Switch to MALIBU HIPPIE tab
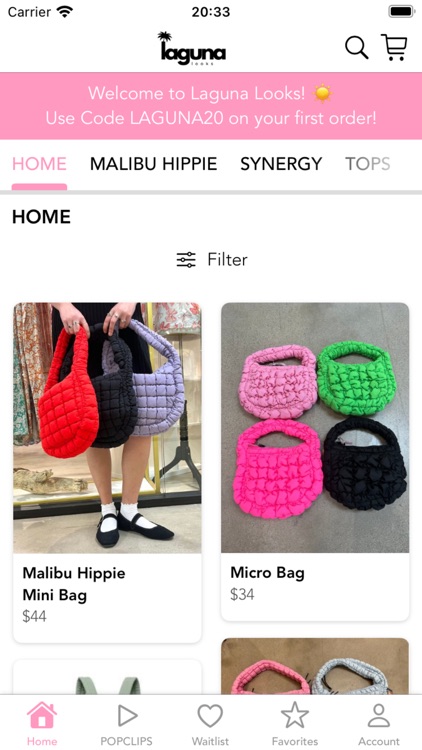Screen dimensions: 422x750 (x=154, y=164)
